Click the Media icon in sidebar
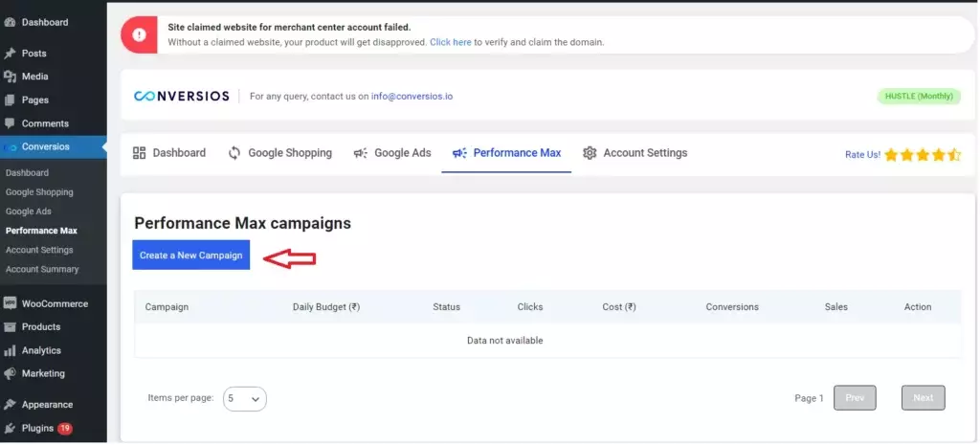This screenshot has height=445, width=980. tap(10, 77)
